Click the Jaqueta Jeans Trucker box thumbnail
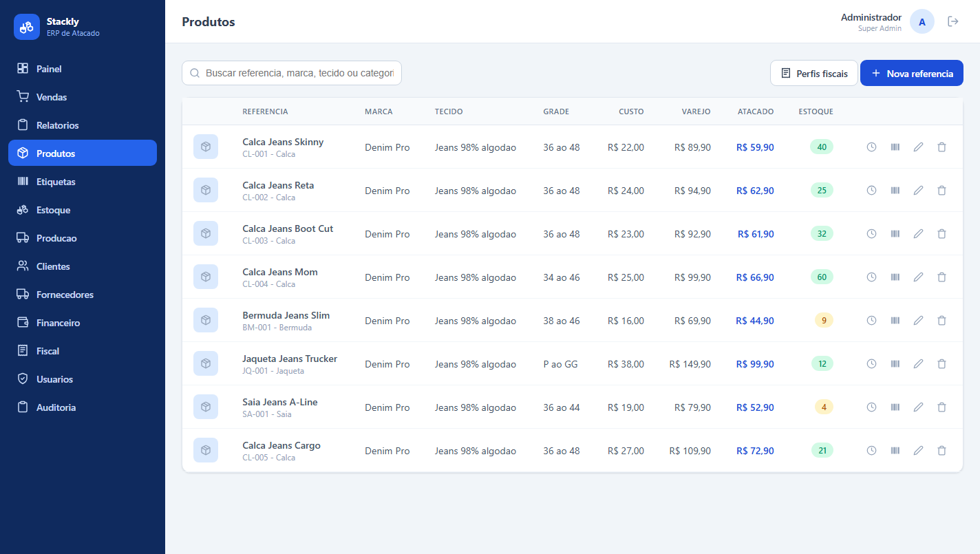 206,363
